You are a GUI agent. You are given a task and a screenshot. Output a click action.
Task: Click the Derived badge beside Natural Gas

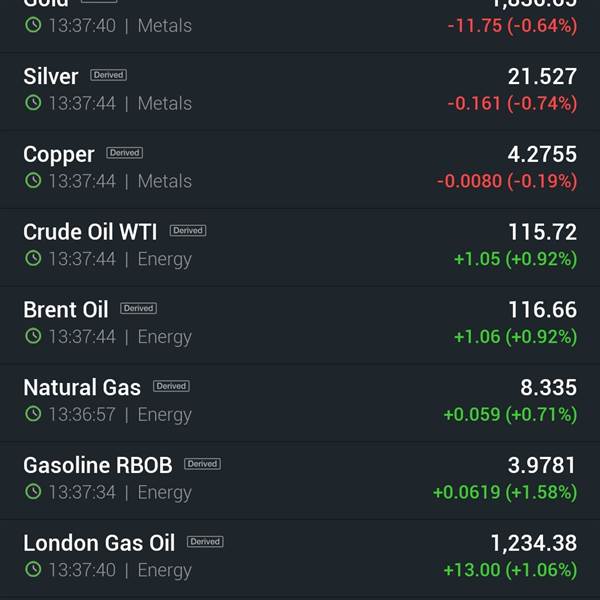click(171, 386)
